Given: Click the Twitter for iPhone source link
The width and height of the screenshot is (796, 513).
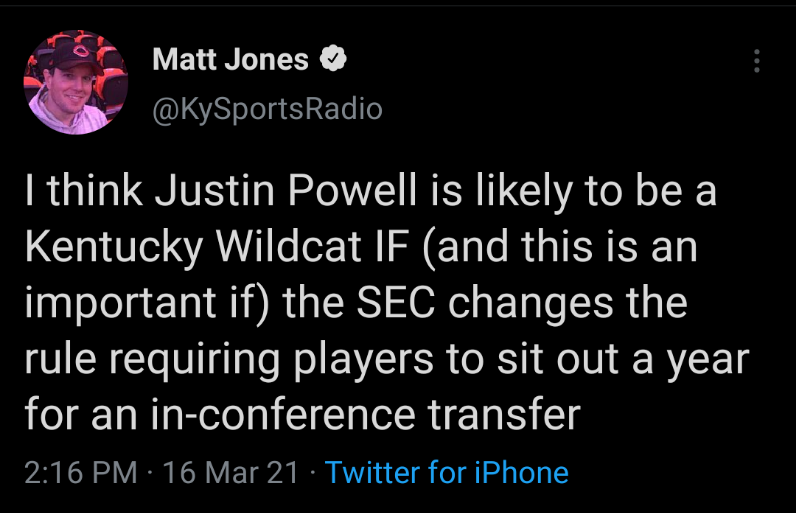Looking at the screenshot, I should tap(446, 472).
